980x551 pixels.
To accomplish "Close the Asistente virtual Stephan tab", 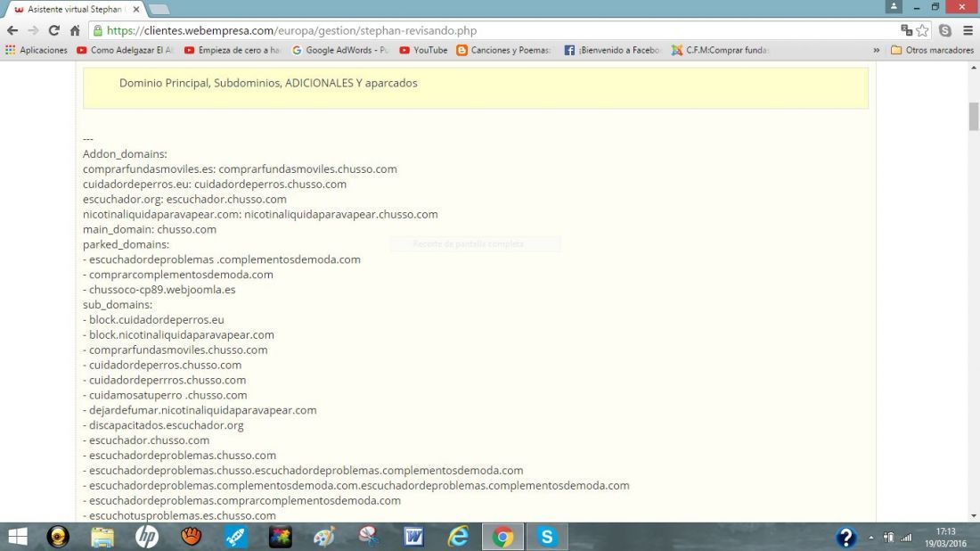I will (x=136, y=10).
